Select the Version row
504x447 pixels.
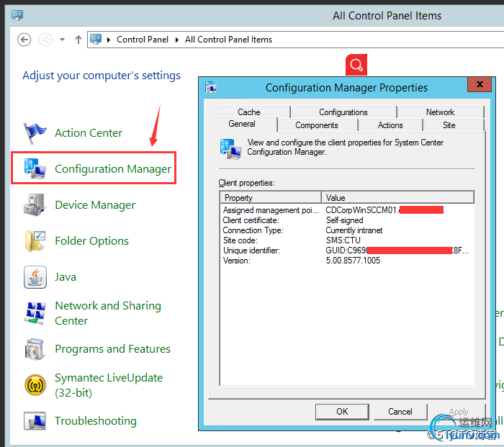(x=347, y=261)
